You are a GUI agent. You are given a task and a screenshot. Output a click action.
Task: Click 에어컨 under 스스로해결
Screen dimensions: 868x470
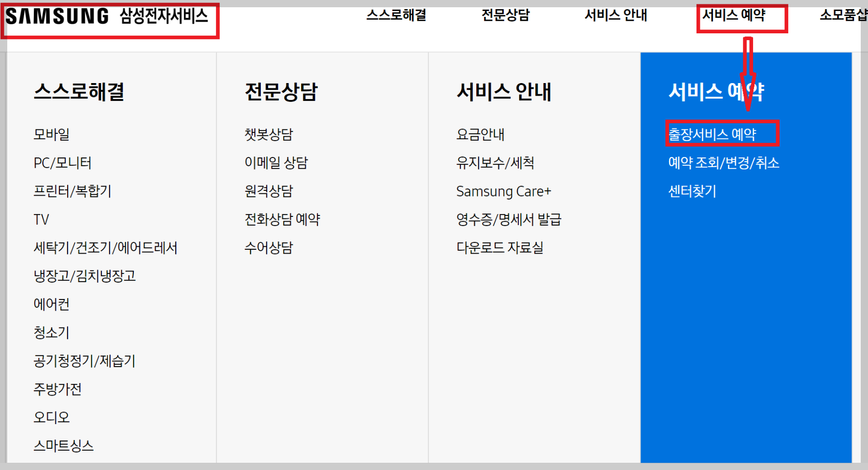tap(51, 304)
